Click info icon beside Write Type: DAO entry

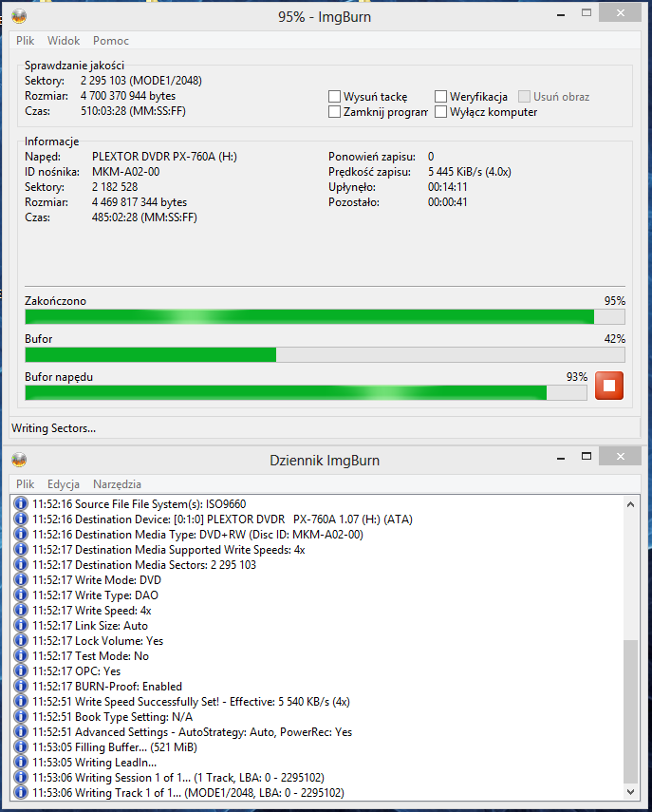[21, 595]
